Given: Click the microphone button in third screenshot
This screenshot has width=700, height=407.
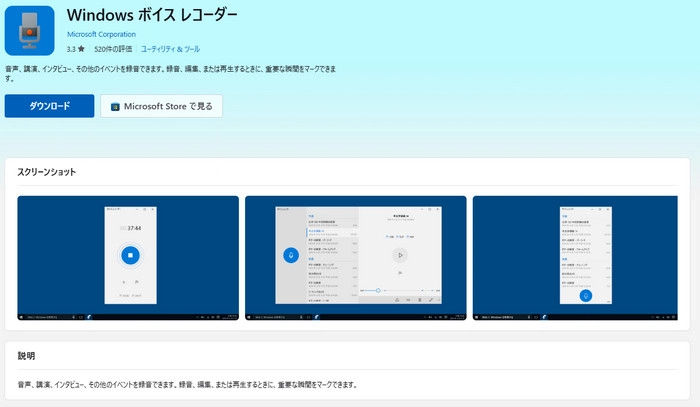Looking at the screenshot, I should [586, 295].
